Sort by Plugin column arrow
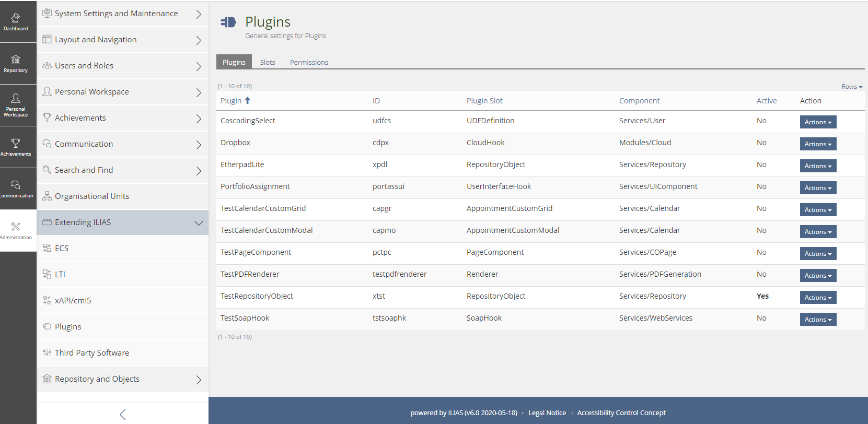The image size is (868, 424). pos(248,101)
